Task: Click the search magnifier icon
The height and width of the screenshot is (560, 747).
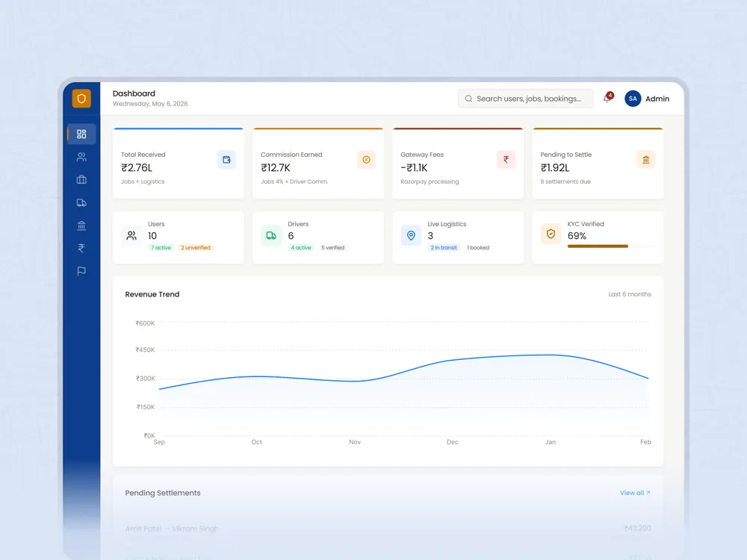Action: pos(469,99)
